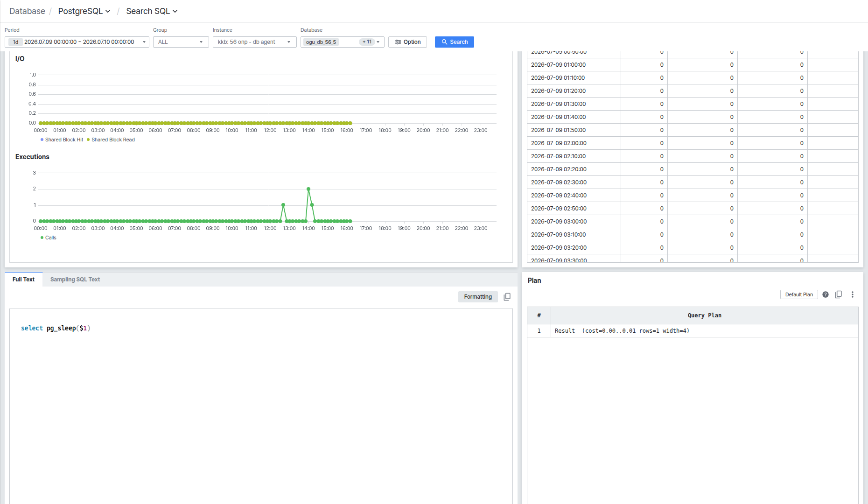
Task: Open the Period date range dropdown
Action: coord(77,42)
